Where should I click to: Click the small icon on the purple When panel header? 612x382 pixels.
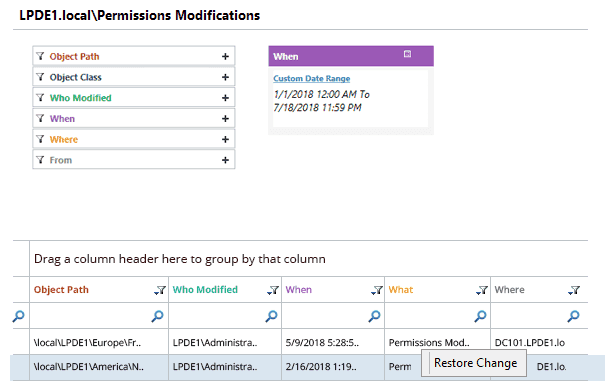click(x=407, y=54)
